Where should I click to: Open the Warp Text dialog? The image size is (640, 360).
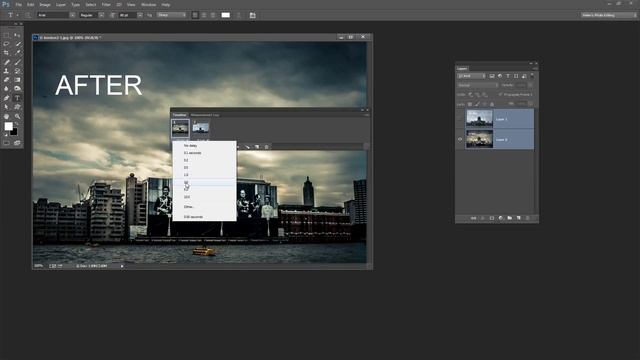pos(239,15)
